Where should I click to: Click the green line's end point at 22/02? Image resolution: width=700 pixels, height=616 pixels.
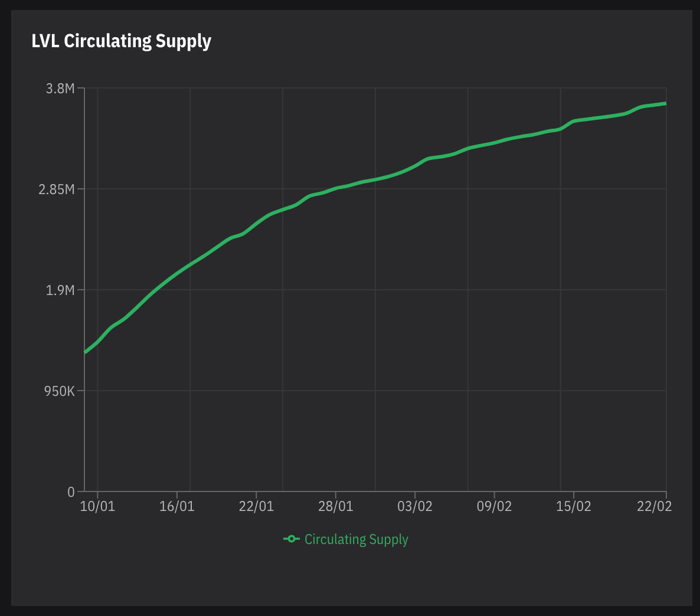(666, 104)
